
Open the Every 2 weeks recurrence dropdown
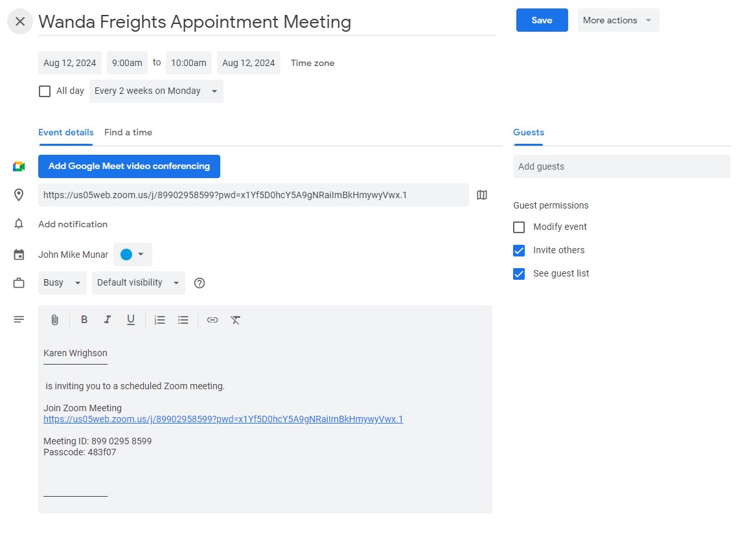(156, 91)
